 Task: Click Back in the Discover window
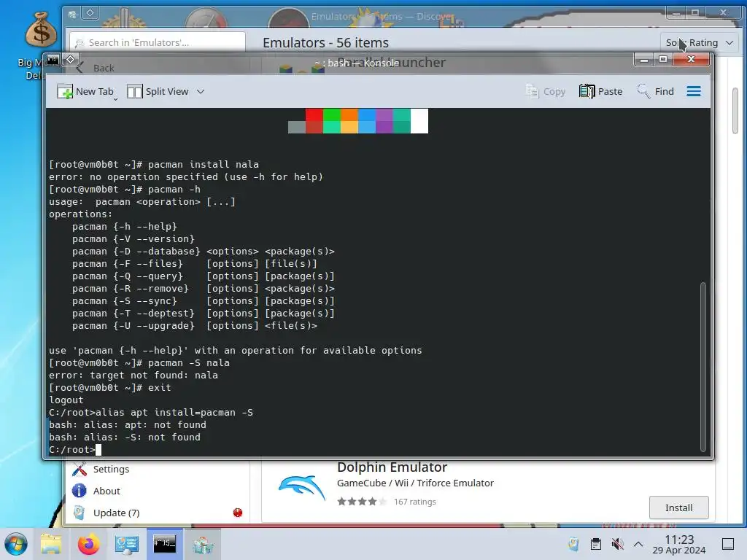click(x=96, y=68)
